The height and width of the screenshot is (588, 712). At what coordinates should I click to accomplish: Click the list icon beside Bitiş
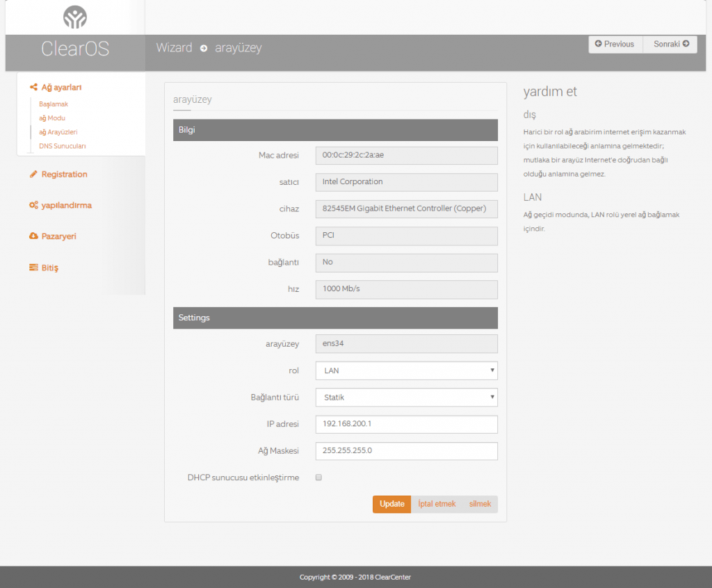click(x=33, y=268)
